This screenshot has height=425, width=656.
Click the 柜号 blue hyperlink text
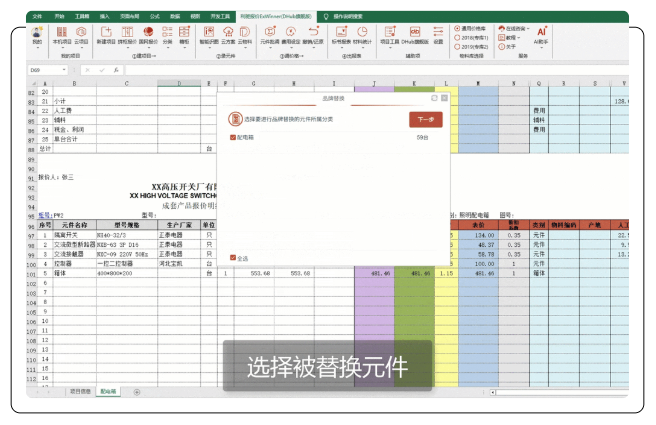[x=45, y=215]
